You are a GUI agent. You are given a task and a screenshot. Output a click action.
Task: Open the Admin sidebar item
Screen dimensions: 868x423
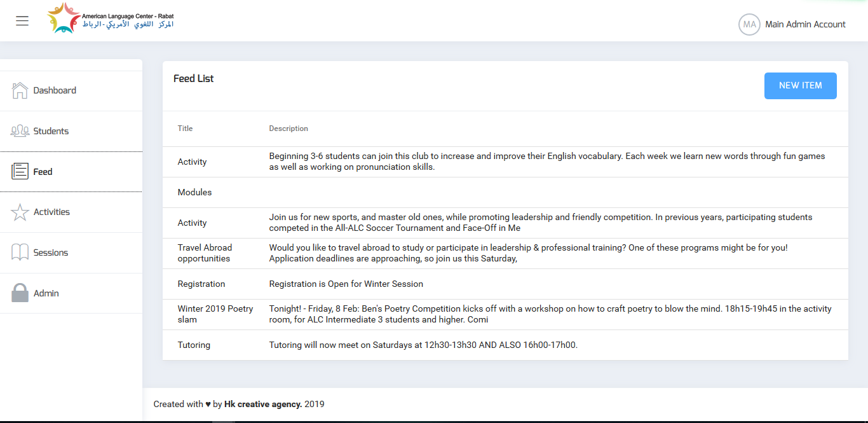[x=71, y=293]
